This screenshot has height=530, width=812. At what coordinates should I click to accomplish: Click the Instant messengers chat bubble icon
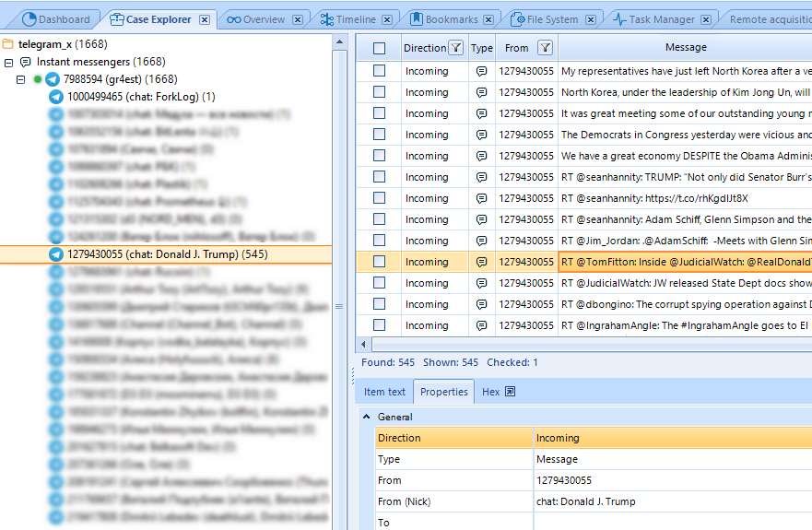[x=26, y=62]
